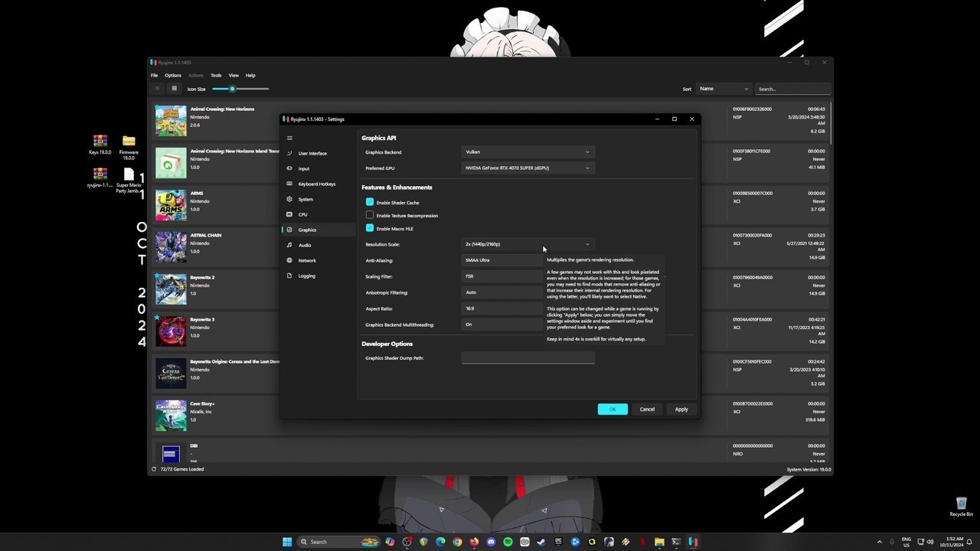This screenshot has width=980, height=551.
Task: Switch to System settings section
Action: 318,199
